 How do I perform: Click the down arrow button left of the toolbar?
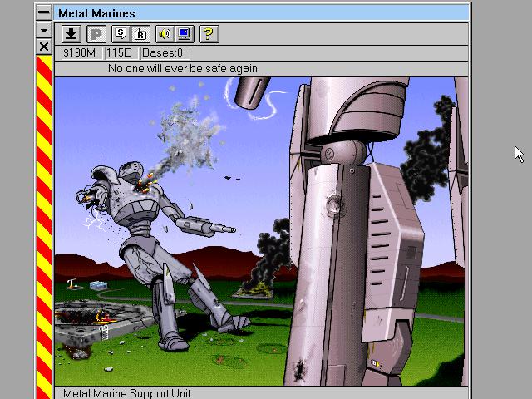[44, 30]
